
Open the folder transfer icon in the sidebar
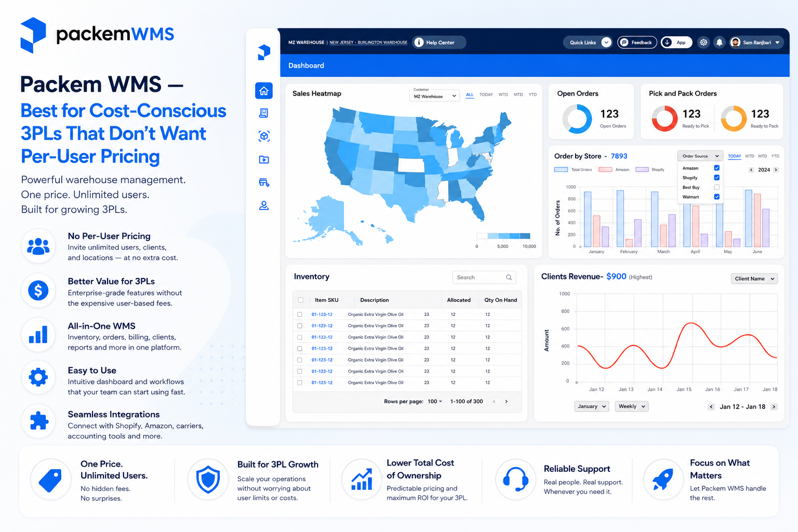pyautogui.click(x=264, y=159)
